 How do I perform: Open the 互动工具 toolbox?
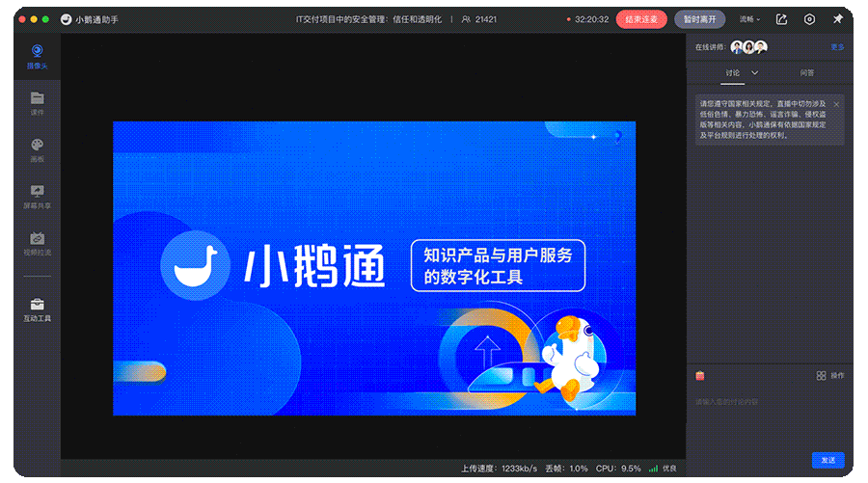click(37, 309)
